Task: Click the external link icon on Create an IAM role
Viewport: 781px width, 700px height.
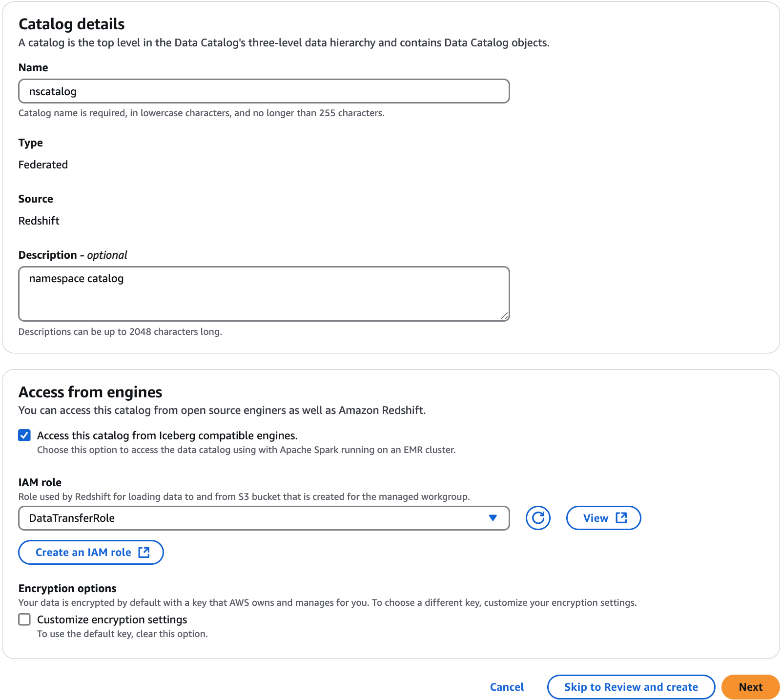Action: pyautogui.click(x=144, y=552)
